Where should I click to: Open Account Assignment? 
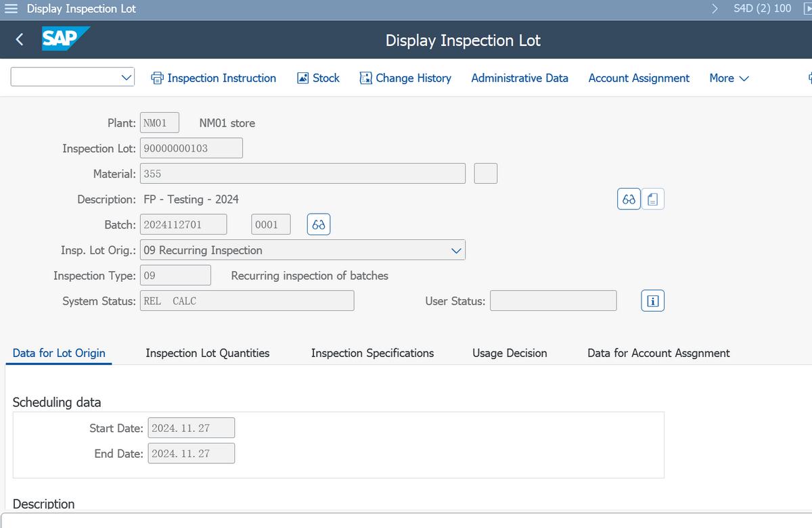(639, 78)
